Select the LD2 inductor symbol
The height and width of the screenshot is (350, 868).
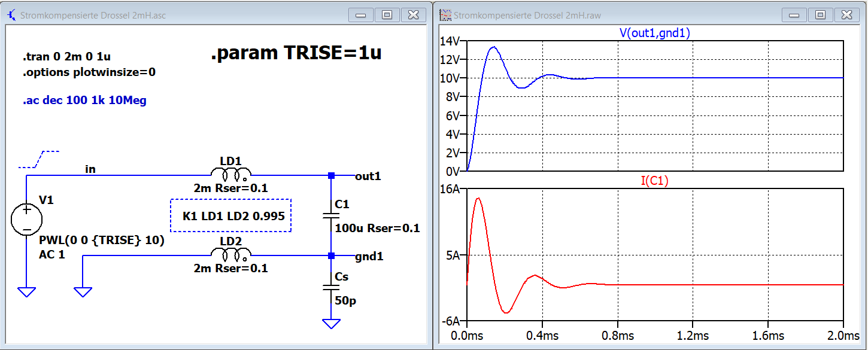230,255
